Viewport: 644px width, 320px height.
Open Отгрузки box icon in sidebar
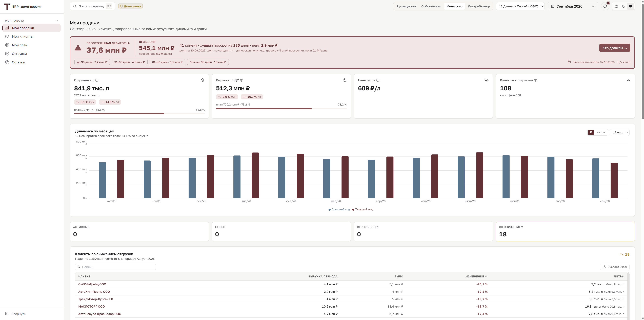[x=7, y=54]
